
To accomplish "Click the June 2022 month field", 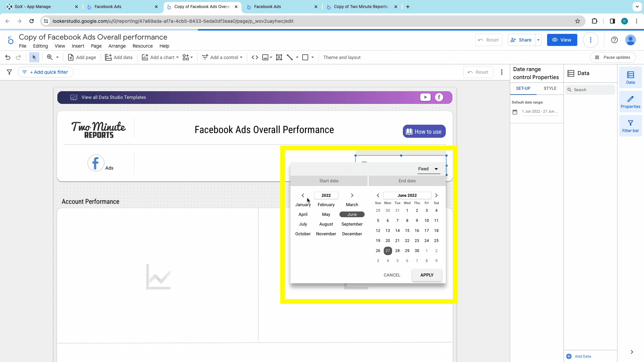I will [407, 195].
